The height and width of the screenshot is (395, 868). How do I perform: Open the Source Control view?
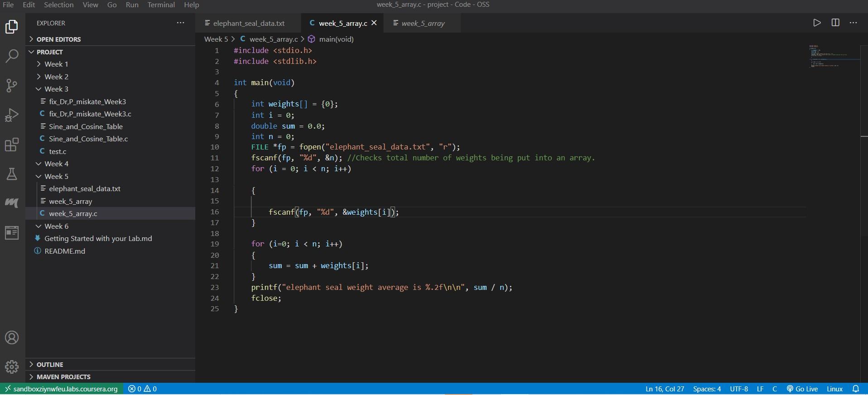pos(12,86)
